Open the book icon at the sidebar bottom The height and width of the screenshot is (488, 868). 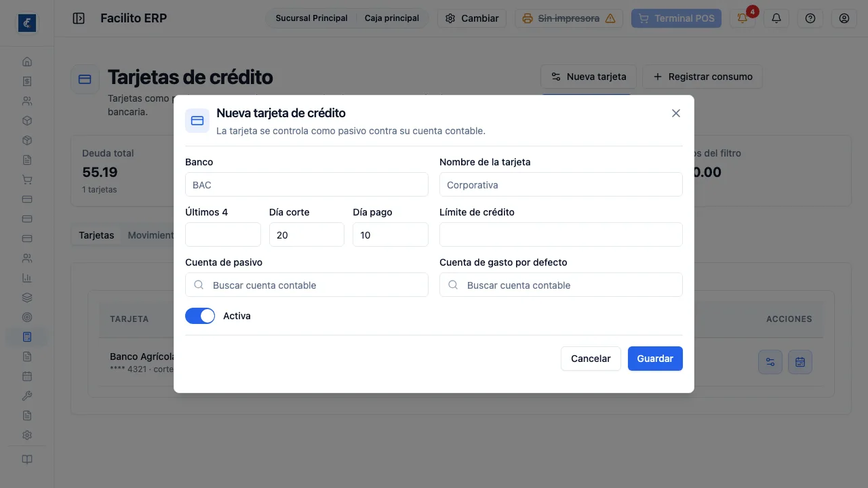click(27, 460)
